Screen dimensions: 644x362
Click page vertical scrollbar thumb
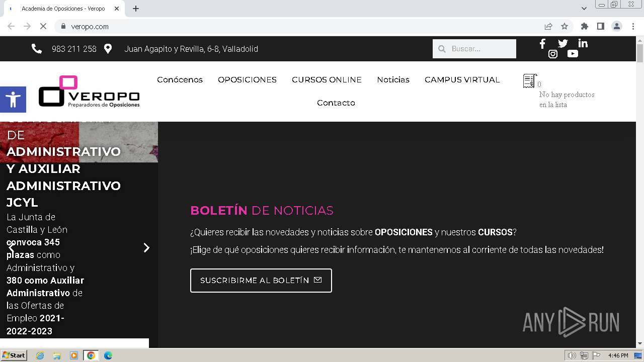tap(640, 53)
